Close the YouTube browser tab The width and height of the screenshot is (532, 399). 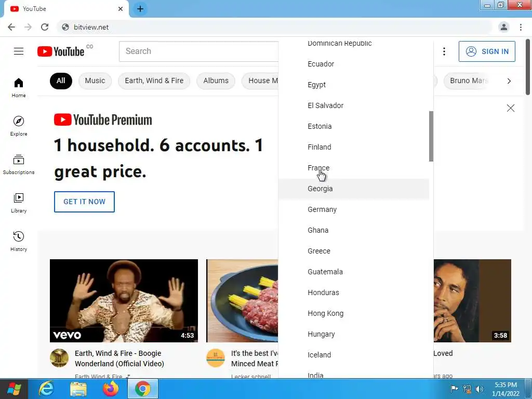tap(121, 9)
